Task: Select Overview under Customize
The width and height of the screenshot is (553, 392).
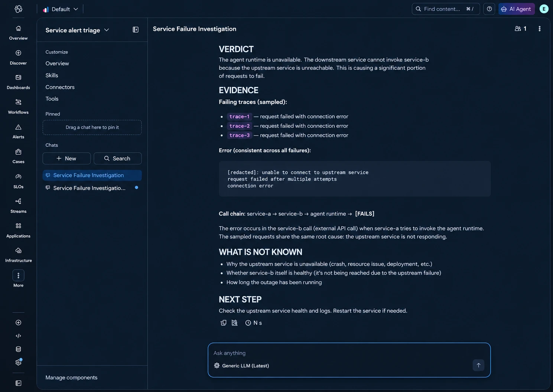Action: point(57,63)
